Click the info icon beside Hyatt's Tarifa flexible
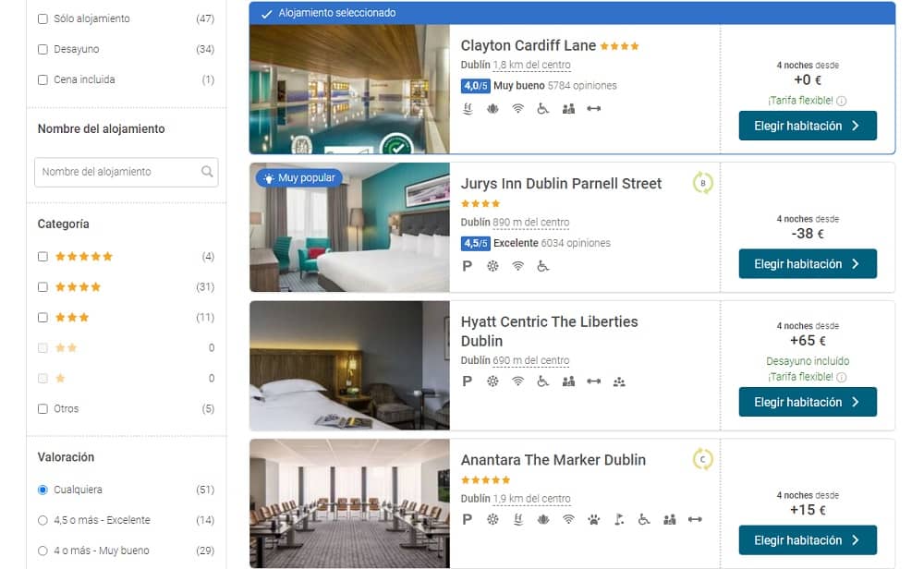Image resolution: width=924 pixels, height=569 pixels. pyautogui.click(x=842, y=377)
